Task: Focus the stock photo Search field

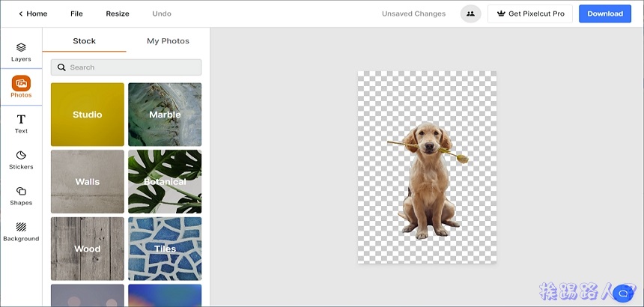Action: point(126,67)
